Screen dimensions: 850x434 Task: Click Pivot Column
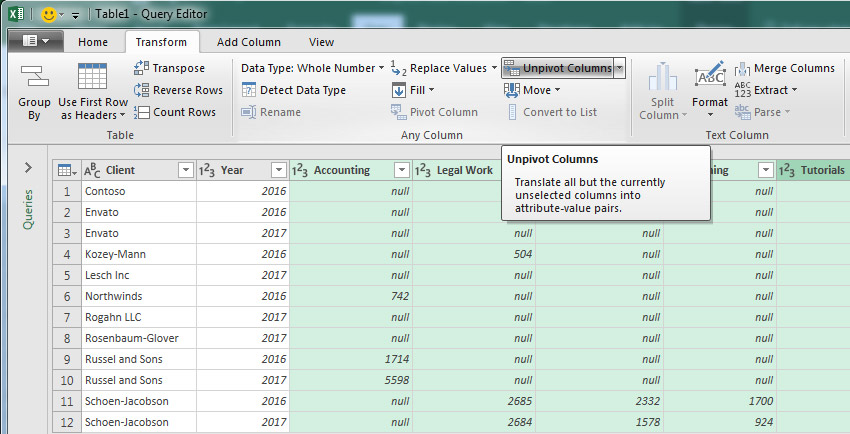434,112
